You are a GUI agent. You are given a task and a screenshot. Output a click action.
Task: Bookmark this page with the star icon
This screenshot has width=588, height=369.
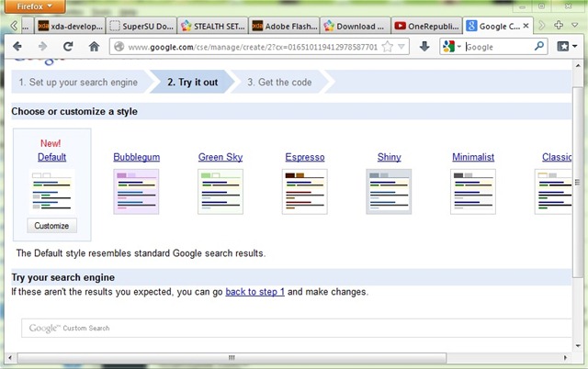click(x=388, y=47)
